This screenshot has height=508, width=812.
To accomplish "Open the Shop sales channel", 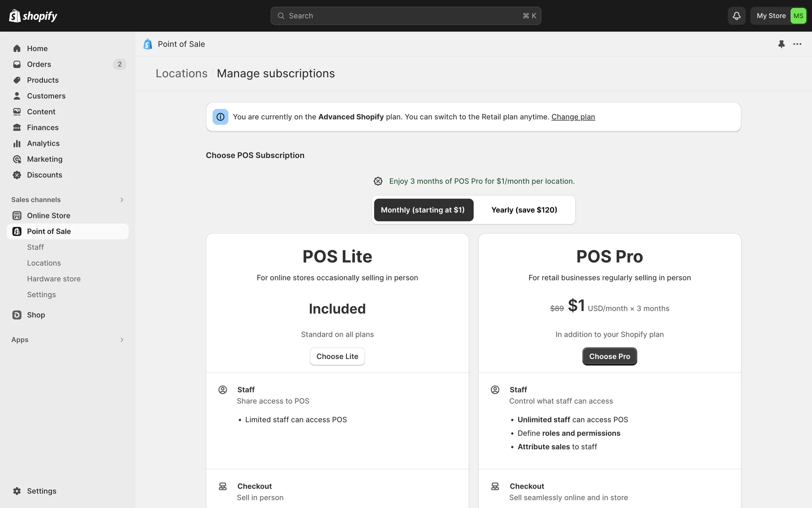I will click(x=36, y=315).
